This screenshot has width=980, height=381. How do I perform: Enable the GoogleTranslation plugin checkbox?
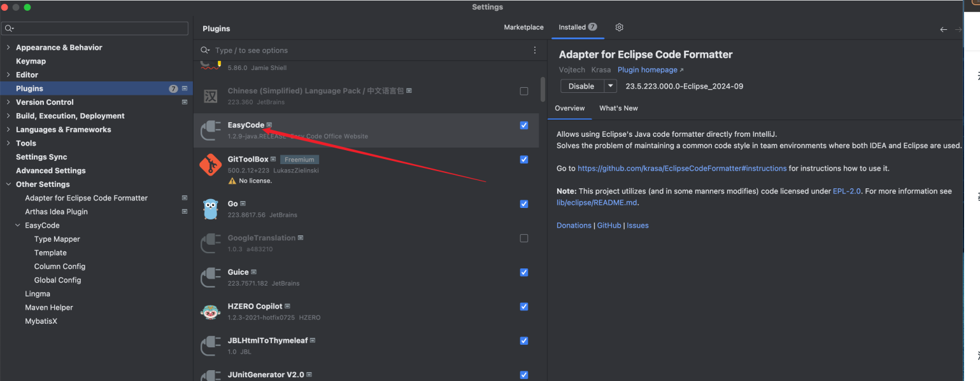point(524,239)
